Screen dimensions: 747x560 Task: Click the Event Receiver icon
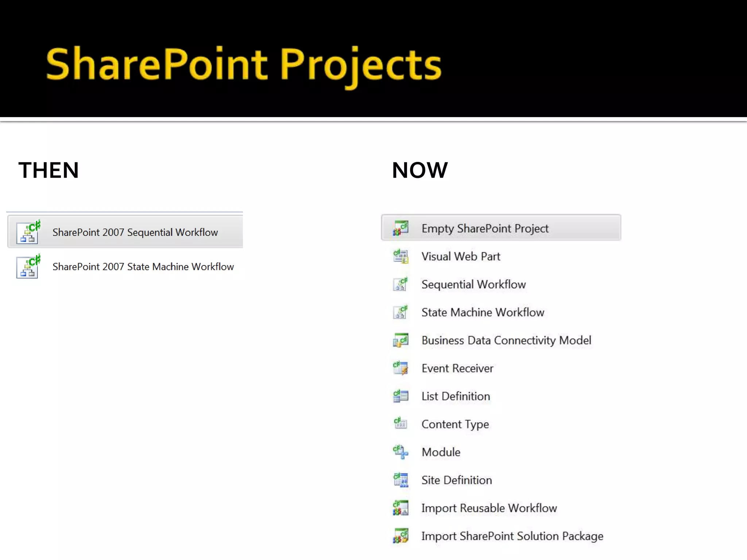(400, 368)
